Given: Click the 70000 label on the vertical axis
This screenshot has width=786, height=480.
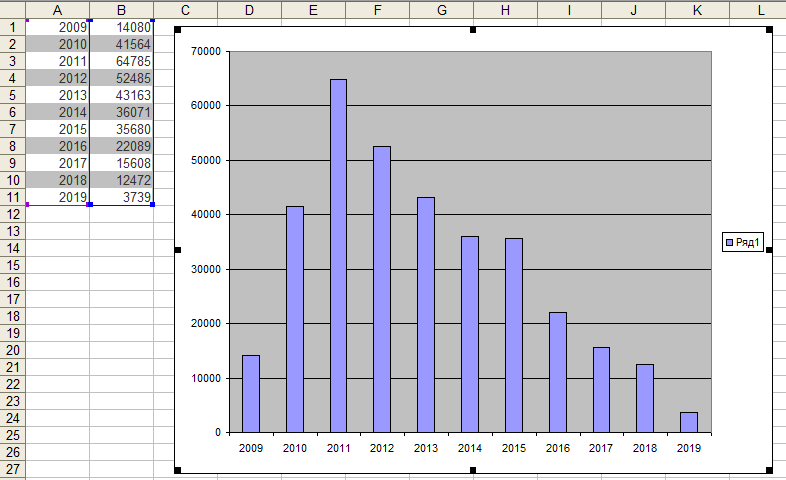Looking at the screenshot, I should click(205, 51).
